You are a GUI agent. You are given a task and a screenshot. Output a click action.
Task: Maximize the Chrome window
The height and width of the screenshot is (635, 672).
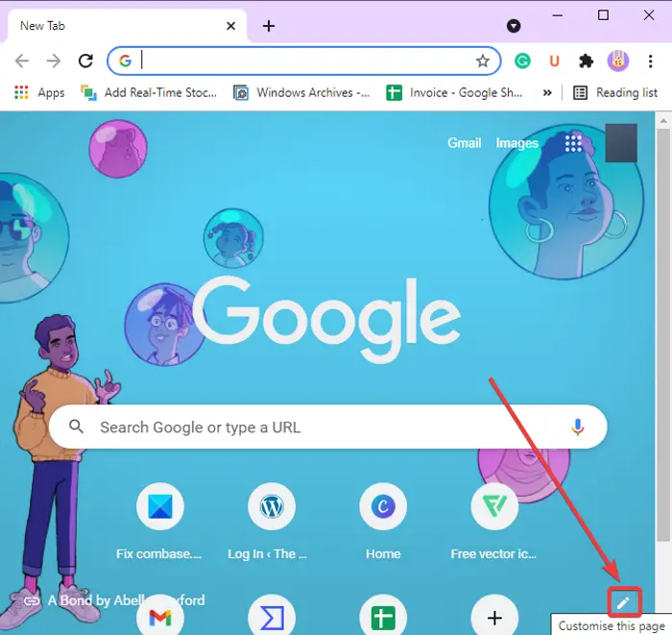(x=603, y=15)
